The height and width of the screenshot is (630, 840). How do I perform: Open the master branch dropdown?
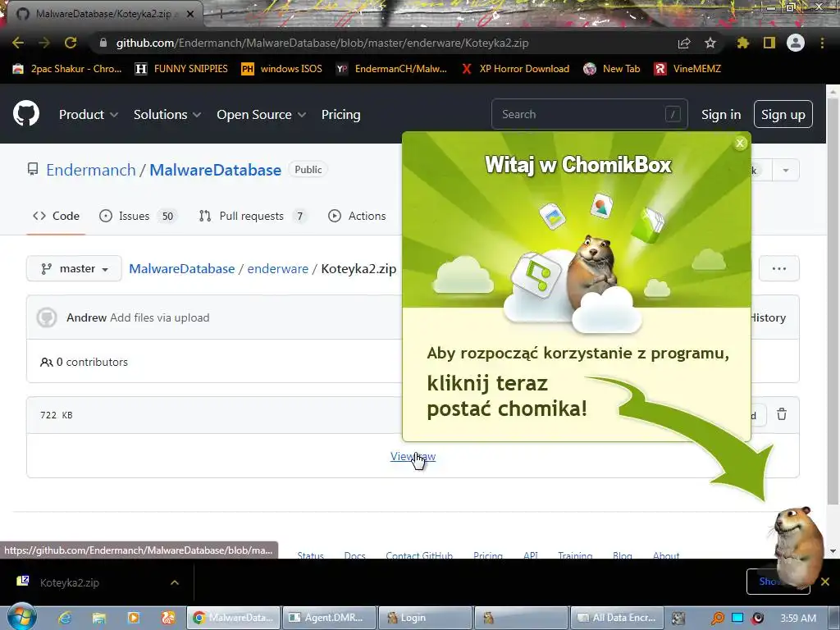click(74, 268)
